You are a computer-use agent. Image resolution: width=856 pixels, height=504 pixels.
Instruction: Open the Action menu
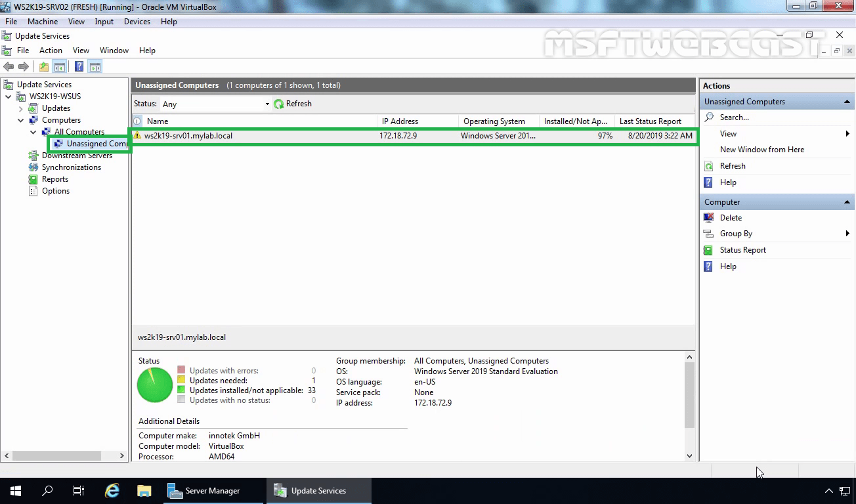click(51, 51)
